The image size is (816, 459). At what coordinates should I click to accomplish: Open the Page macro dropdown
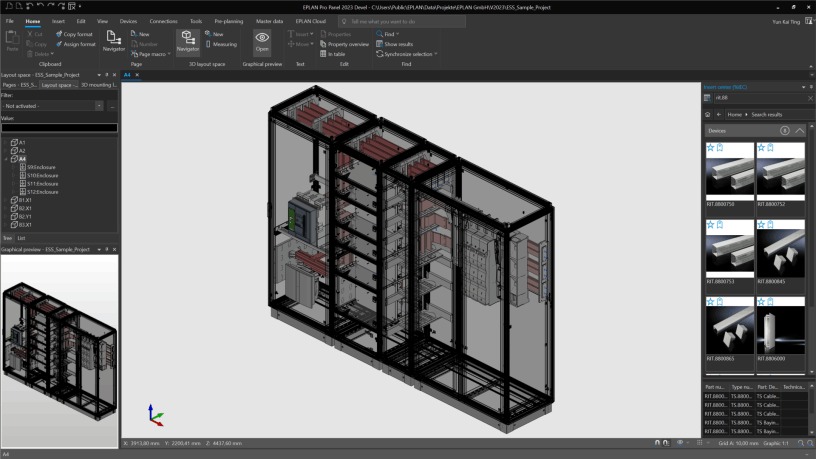[169, 54]
